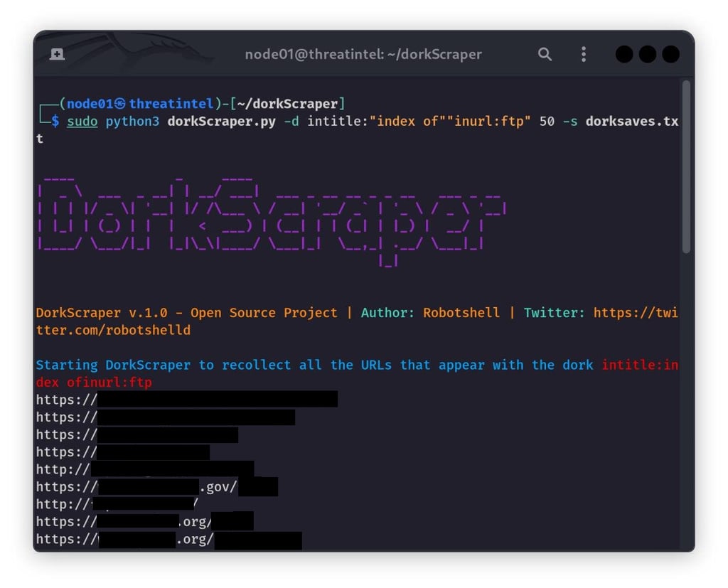The height and width of the screenshot is (588, 728).
Task: Click the red dork query intitle:in text
Action: coord(640,365)
